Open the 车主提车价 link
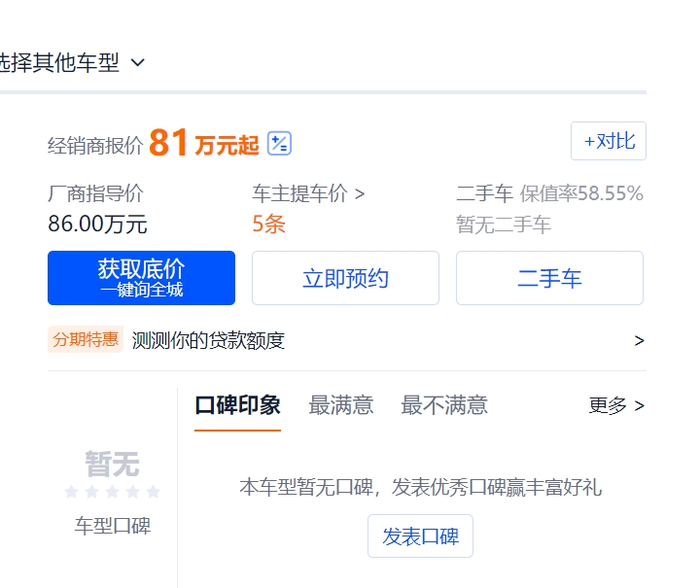The width and height of the screenshot is (700, 588). (308, 193)
